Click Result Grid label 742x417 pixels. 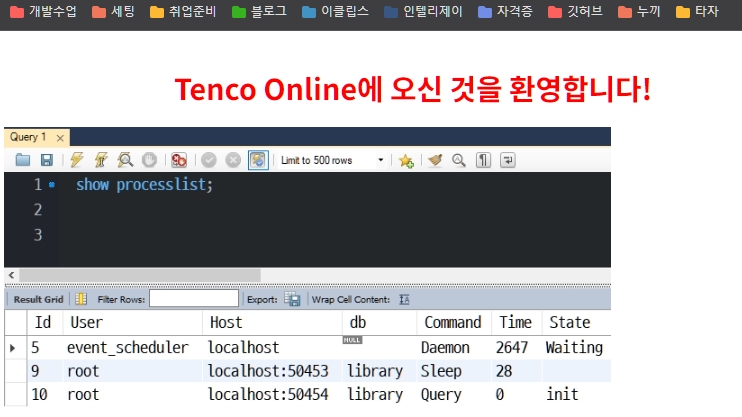coord(38,300)
